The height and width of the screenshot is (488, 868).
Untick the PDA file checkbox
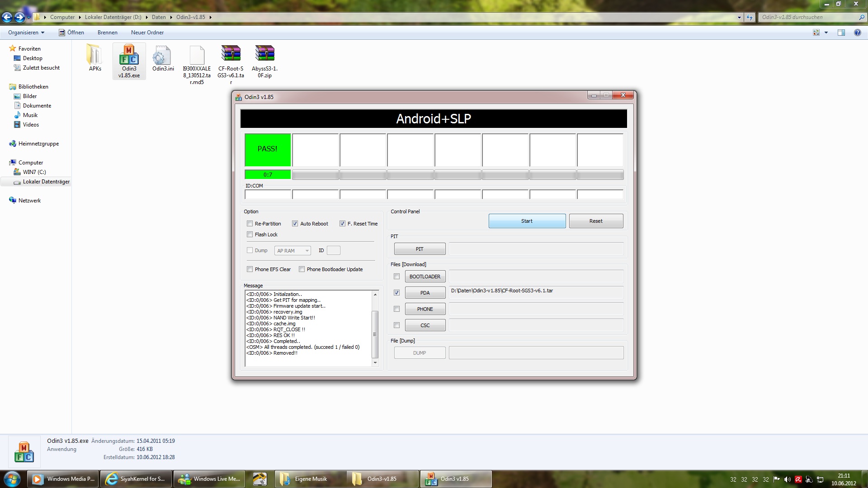click(396, 293)
